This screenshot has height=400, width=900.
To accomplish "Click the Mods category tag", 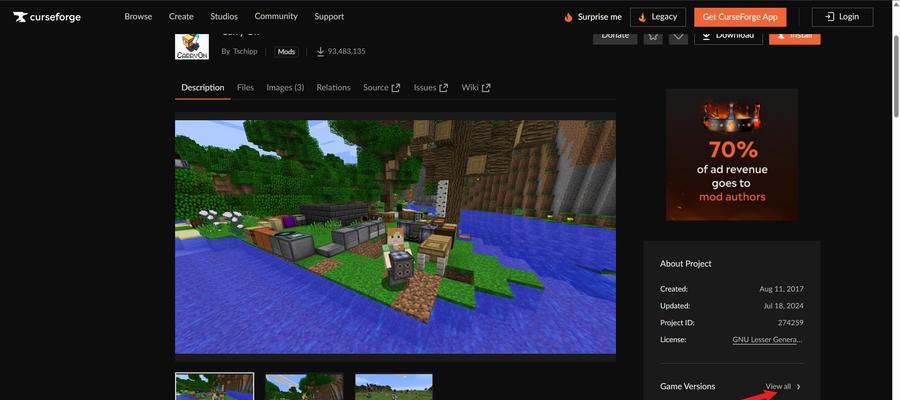I will click(x=286, y=52).
